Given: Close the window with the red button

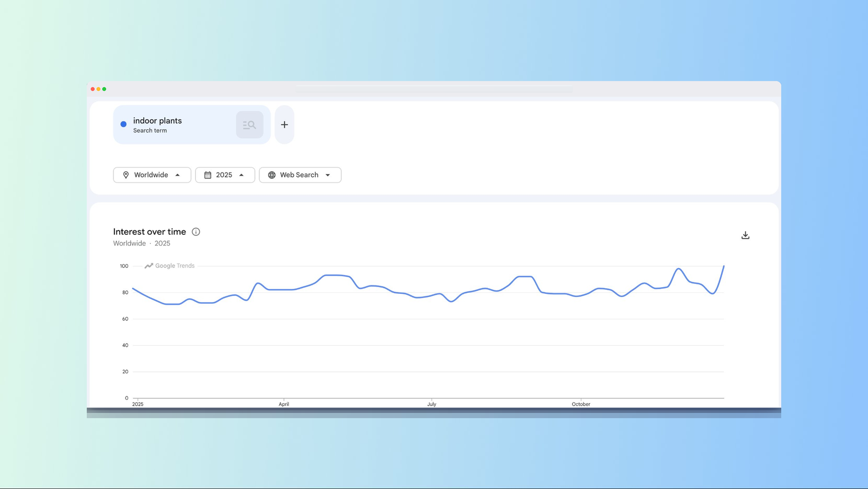Looking at the screenshot, I should [93, 89].
